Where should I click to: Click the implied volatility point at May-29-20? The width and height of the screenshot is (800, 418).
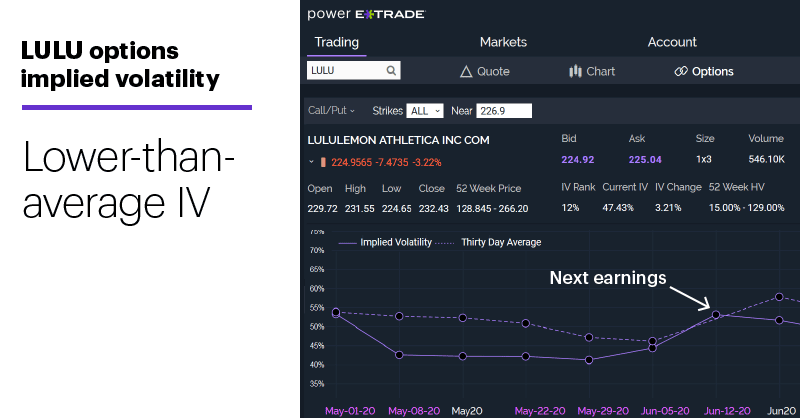(x=589, y=360)
